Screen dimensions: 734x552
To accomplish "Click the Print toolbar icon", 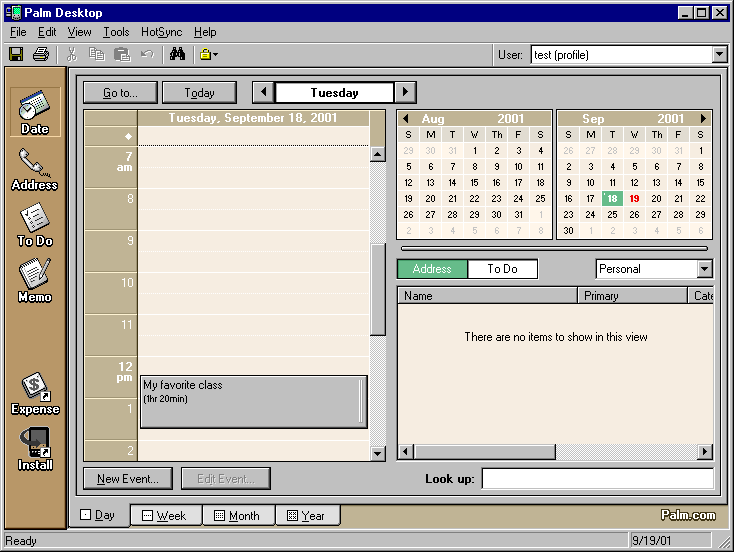I will click(41, 54).
